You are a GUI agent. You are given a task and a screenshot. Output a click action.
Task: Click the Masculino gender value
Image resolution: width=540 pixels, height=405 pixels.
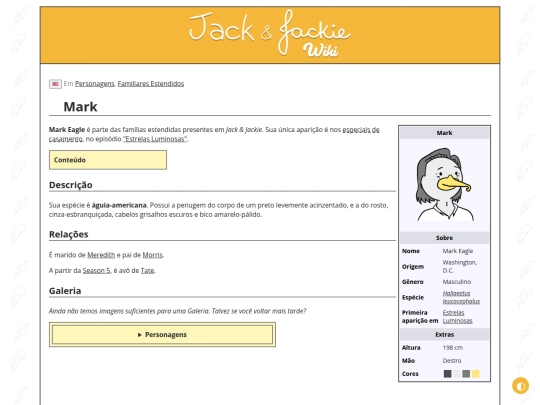click(x=457, y=282)
